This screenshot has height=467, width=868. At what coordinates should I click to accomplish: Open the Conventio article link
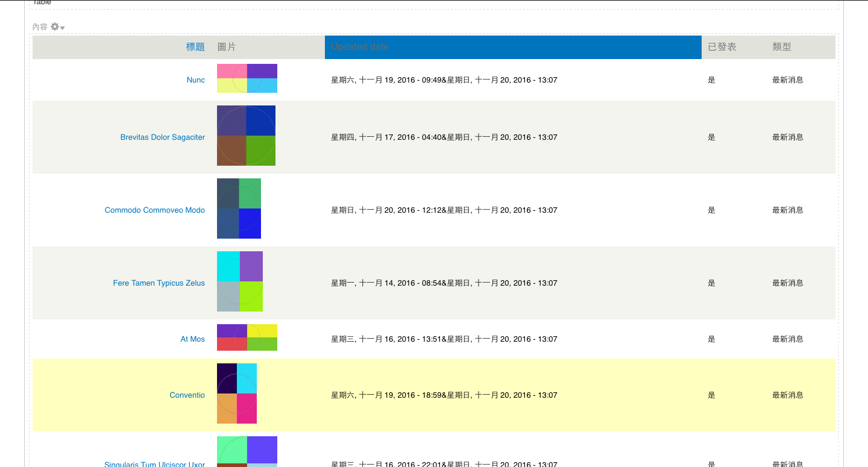coord(187,395)
